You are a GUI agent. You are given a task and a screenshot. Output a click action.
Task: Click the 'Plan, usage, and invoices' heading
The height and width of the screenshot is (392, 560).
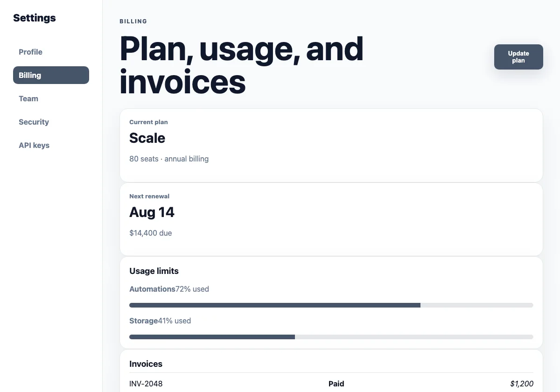[242, 65]
